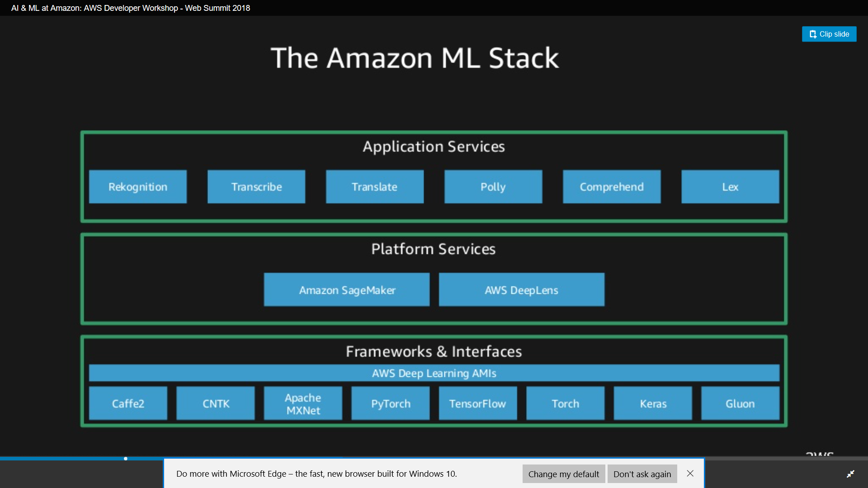This screenshot has width=868, height=488.
Task: Click the Clip slide button
Action: (x=829, y=34)
